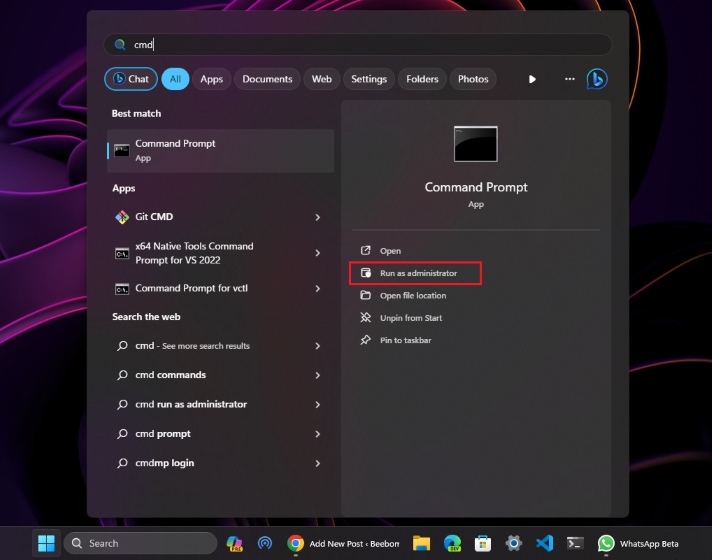Click the cmd search input field
This screenshot has height=560, width=712.
[358, 45]
